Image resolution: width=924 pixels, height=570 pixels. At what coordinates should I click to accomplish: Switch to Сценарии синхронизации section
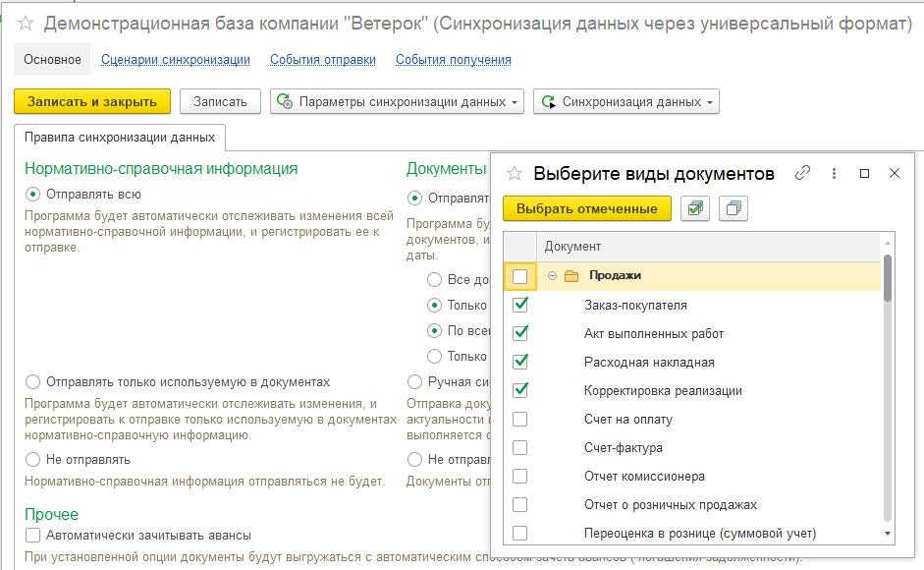pyautogui.click(x=176, y=60)
